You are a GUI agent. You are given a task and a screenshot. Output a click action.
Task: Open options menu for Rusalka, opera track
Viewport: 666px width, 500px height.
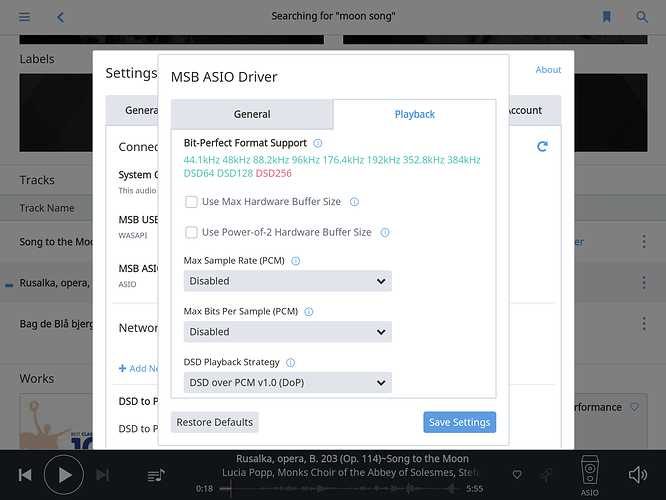644,282
